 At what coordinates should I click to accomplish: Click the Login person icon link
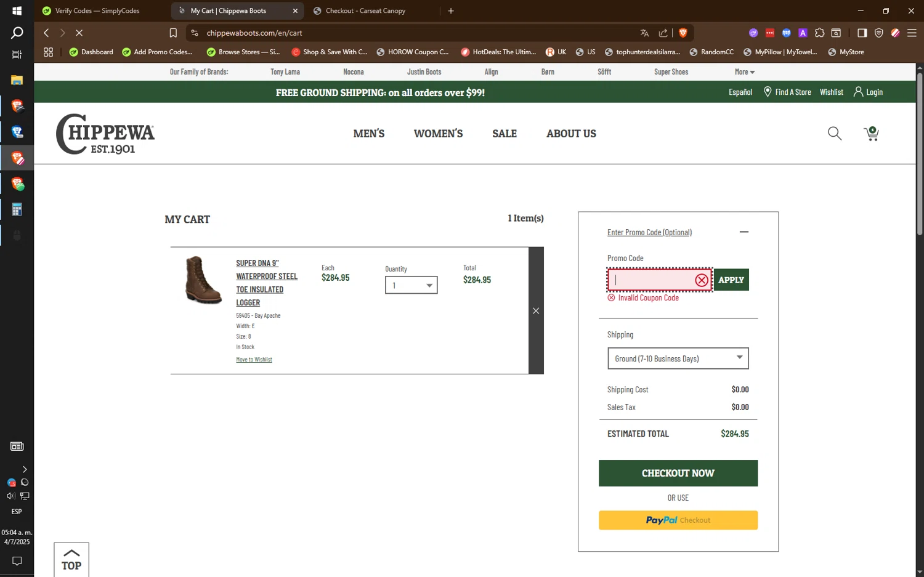[868, 92]
